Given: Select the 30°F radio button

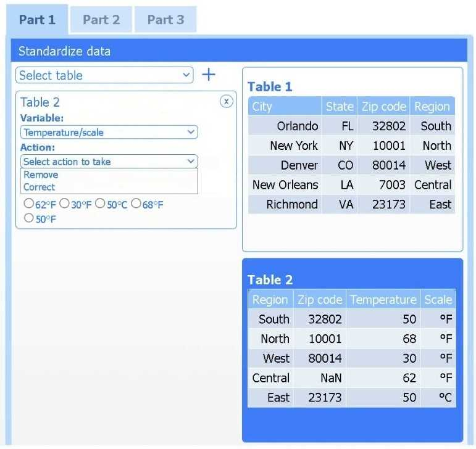Looking at the screenshot, I should pos(64,204).
